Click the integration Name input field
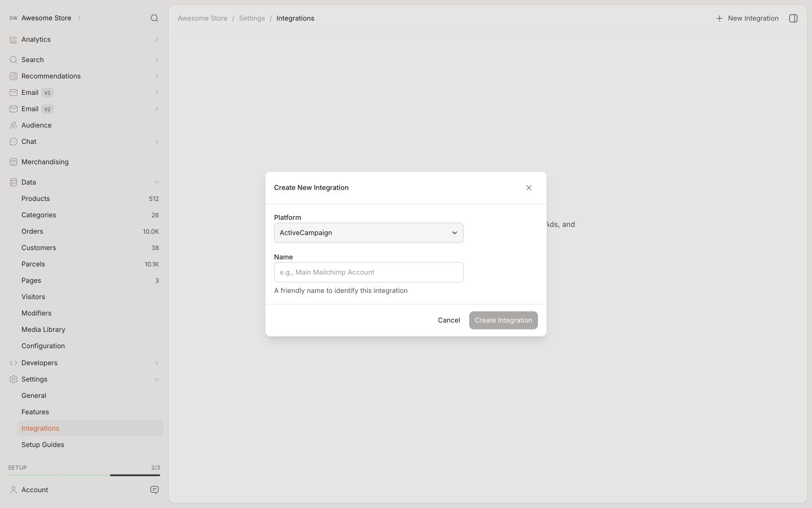 [369, 272]
